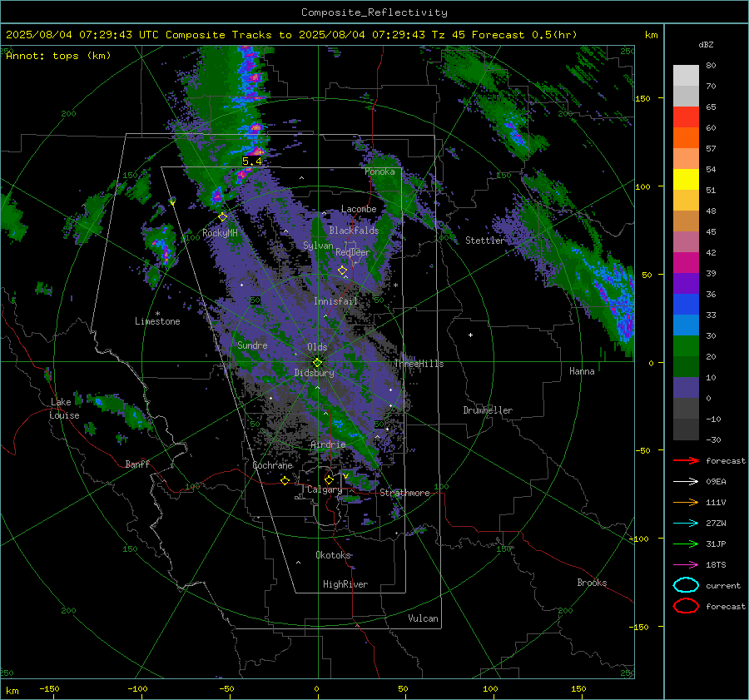Select the yellow diamond marker above Calgary

[329, 479]
